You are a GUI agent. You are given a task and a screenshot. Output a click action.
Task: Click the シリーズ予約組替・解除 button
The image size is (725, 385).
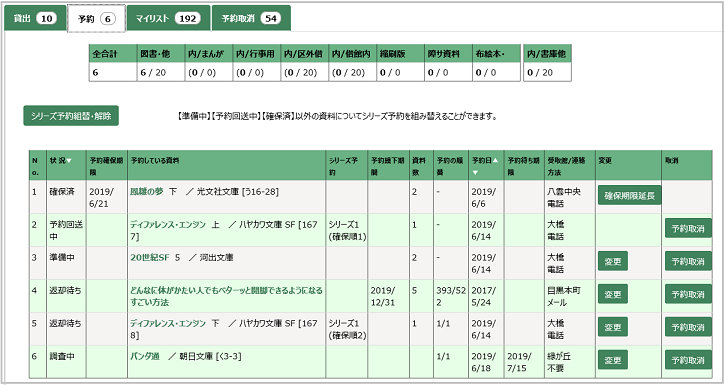point(71,116)
